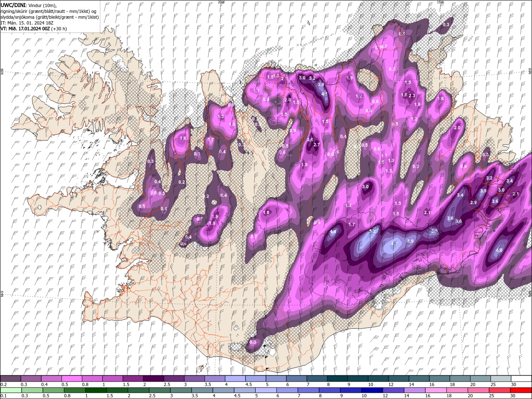Click the white swatch ending top legend row
532x399 pixels.
[x=521, y=379]
